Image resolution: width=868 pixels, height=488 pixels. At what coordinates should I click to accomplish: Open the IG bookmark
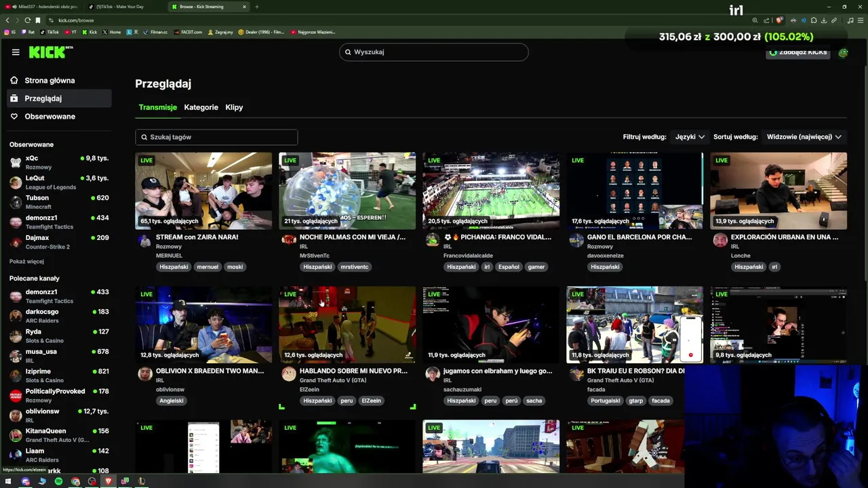(9, 32)
